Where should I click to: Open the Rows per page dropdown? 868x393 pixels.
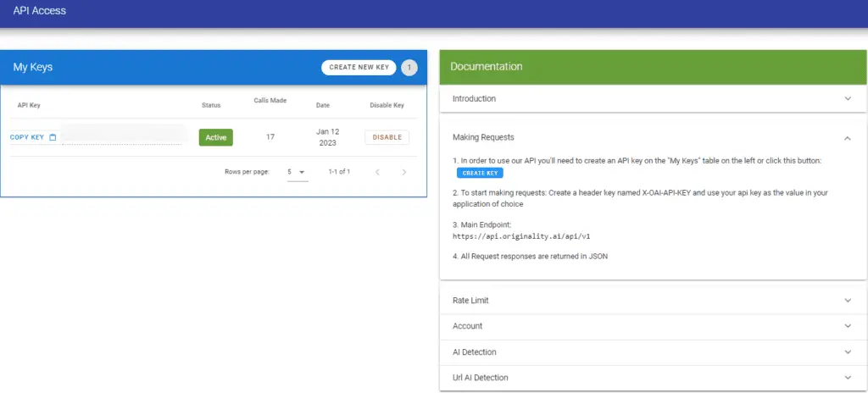tap(298, 172)
